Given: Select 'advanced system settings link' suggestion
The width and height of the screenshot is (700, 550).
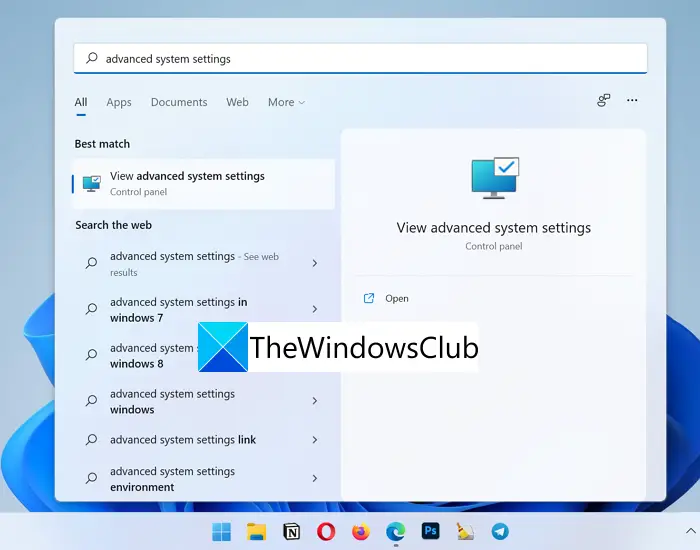Looking at the screenshot, I should click(204, 440).
